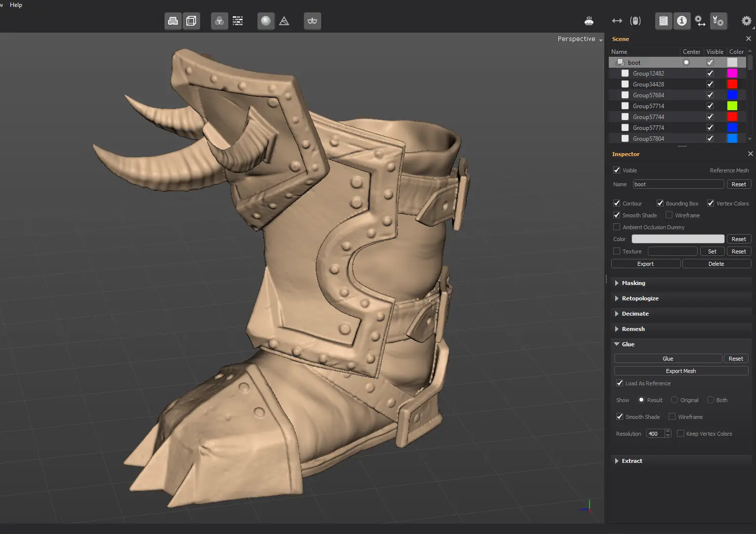
Task: Click the axis gizmo in viewport corner
Action: 587,507
